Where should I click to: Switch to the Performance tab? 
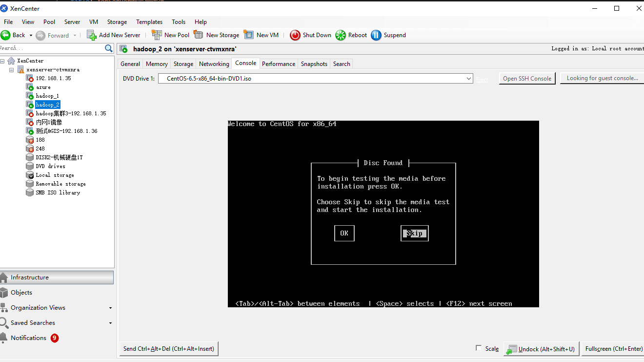pyautogui.click(x=278, y=64)
